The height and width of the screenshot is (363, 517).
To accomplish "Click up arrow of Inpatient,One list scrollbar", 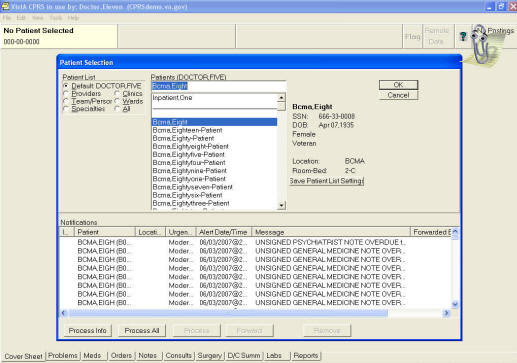I will 281,98.
